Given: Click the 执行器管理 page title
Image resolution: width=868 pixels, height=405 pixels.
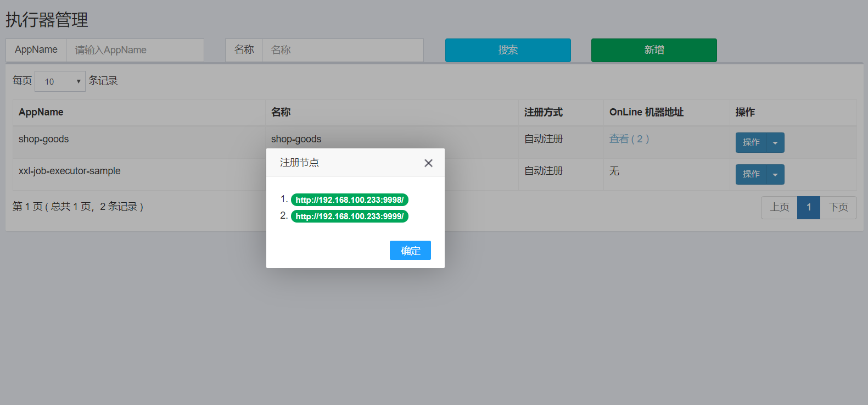Looking at the screenshot, I should [47, 20].
